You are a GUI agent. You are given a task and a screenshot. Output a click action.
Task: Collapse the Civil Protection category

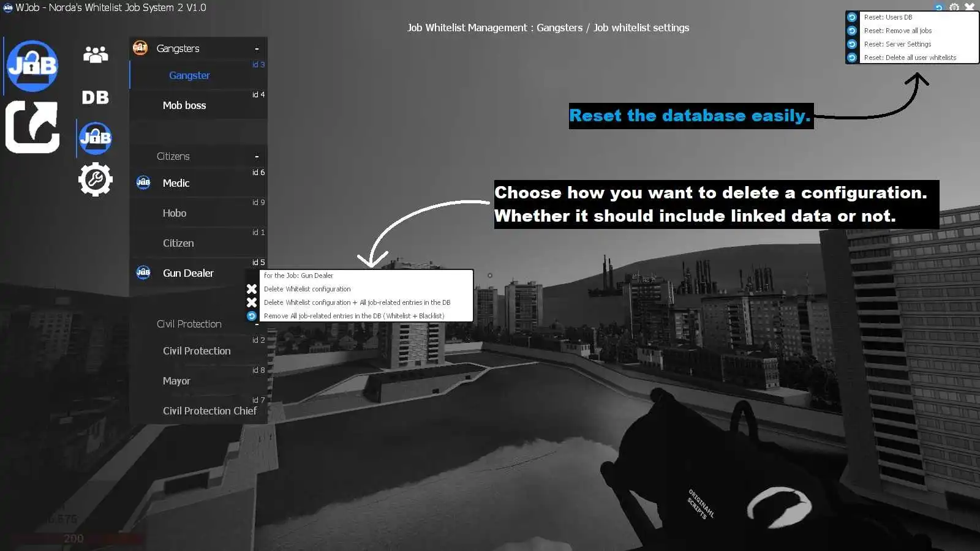point(258,324)
